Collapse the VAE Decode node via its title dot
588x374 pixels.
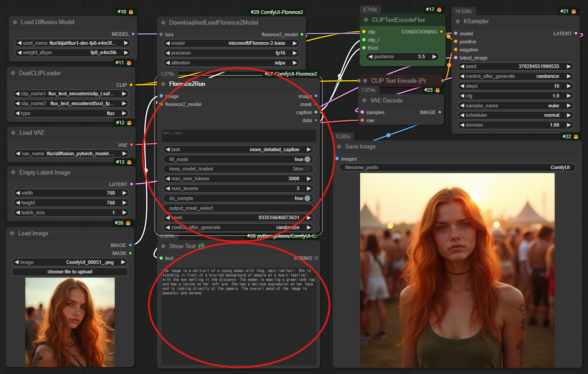365,100
